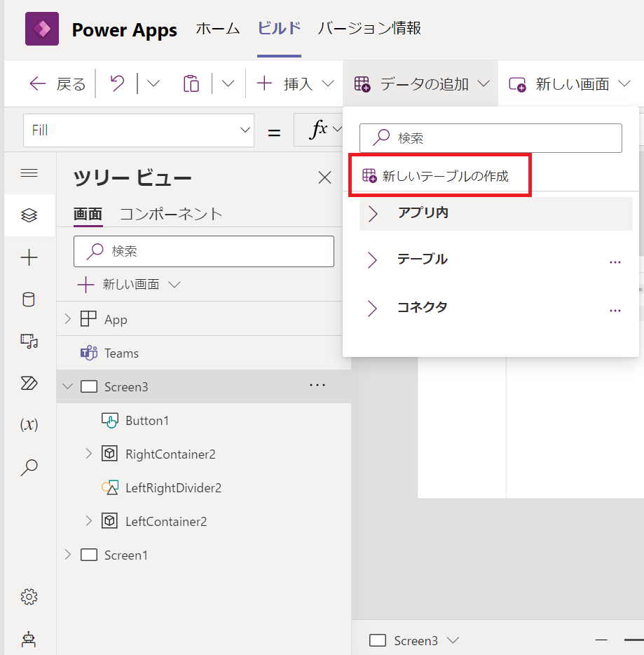
Task: Click the Teams logo icon
Action: coord(89,353)
